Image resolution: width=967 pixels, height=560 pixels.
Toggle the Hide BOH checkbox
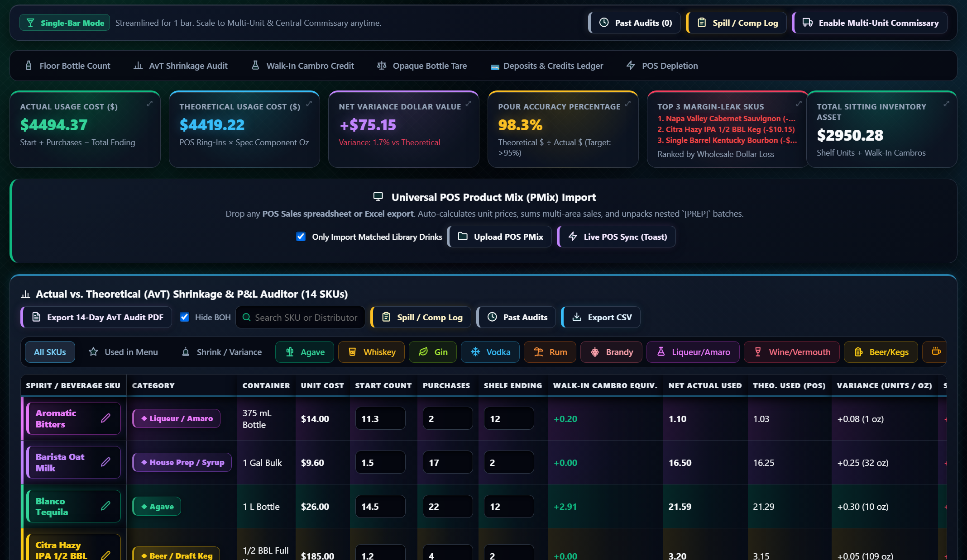(x=184, y=317)
